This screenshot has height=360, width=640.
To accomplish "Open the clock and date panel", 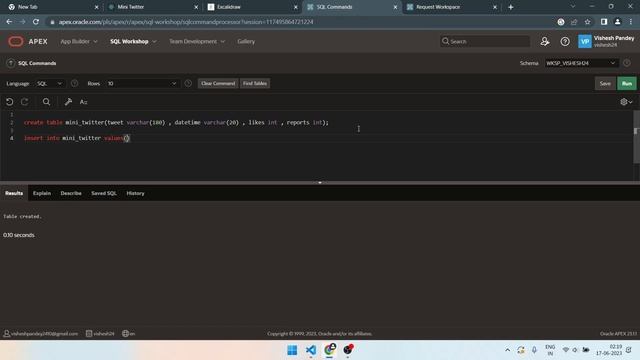I will [x=609, y=350].
